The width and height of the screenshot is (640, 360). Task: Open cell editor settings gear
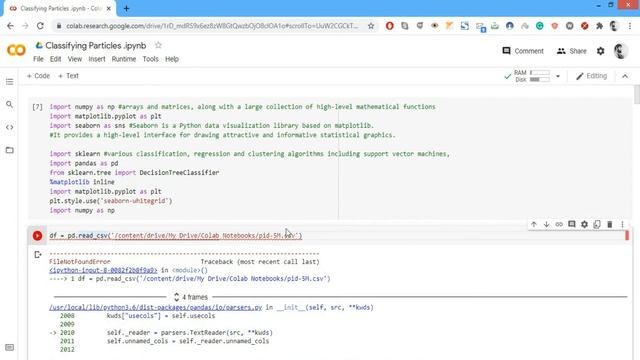click(584, 224)
